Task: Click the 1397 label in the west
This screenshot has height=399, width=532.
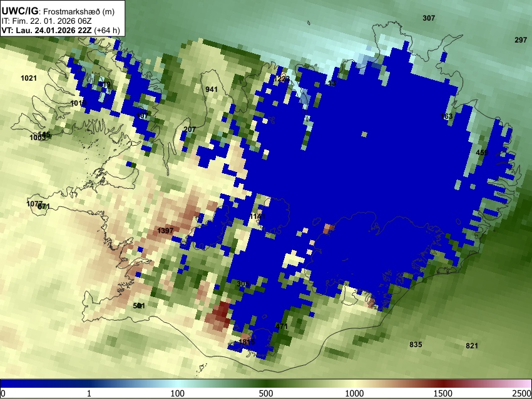Action: pyautogui.click(x=165, y=231)
